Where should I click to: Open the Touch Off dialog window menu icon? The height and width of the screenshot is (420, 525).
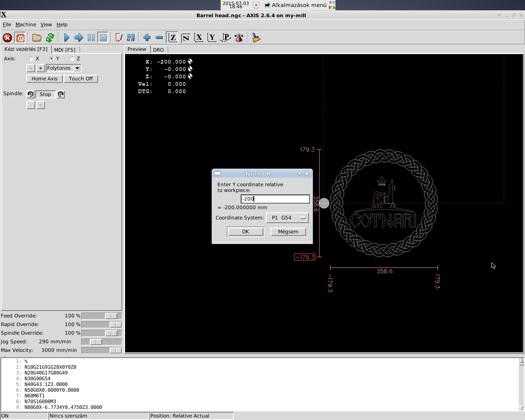[x=217, y=173]
